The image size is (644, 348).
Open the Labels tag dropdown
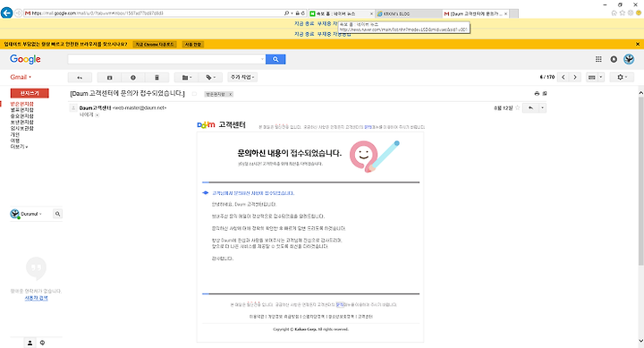[210, 77]
